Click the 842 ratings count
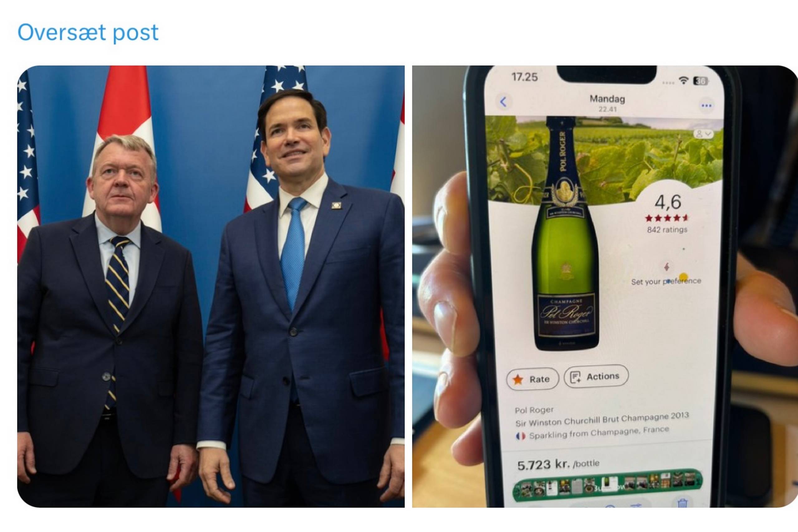 click(x=667, y=230)
